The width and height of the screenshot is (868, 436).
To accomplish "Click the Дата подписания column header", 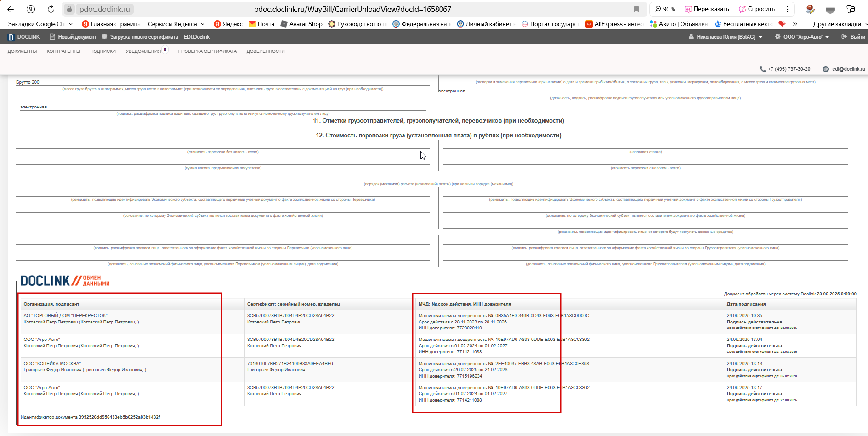I will 746,304.
